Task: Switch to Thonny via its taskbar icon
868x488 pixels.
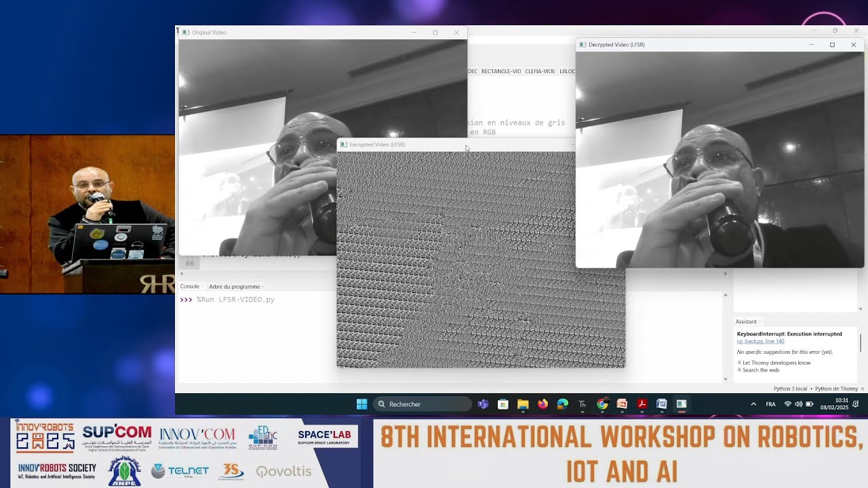Action: click(x=583, y=404)
